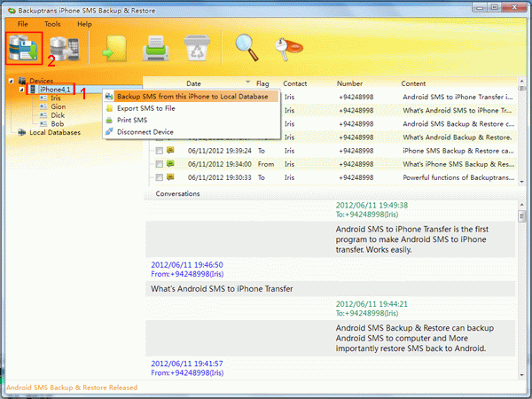Click 'What's Android Backup & Restore.' content cell

(x=457, y=137)
